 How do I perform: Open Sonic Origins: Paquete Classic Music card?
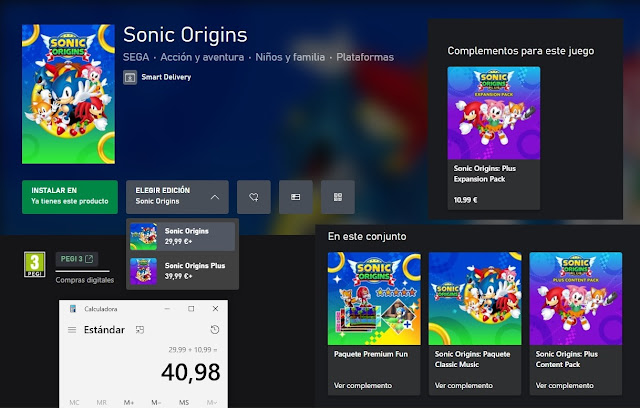point(475,323)
